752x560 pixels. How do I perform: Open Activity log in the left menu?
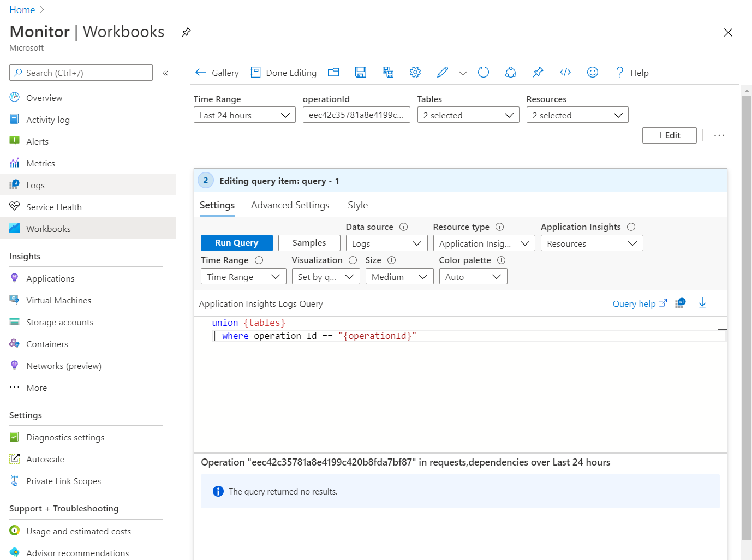88,120
